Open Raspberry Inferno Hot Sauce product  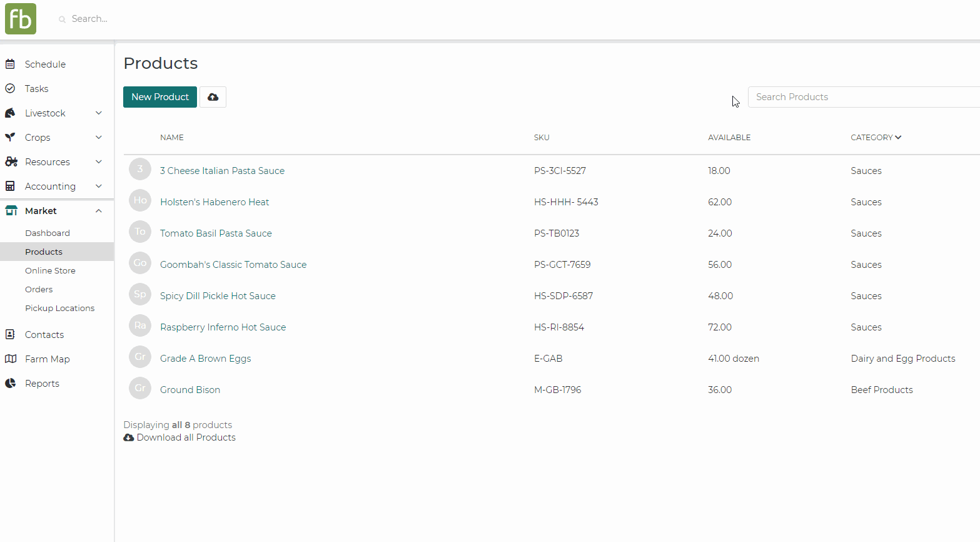223,327
